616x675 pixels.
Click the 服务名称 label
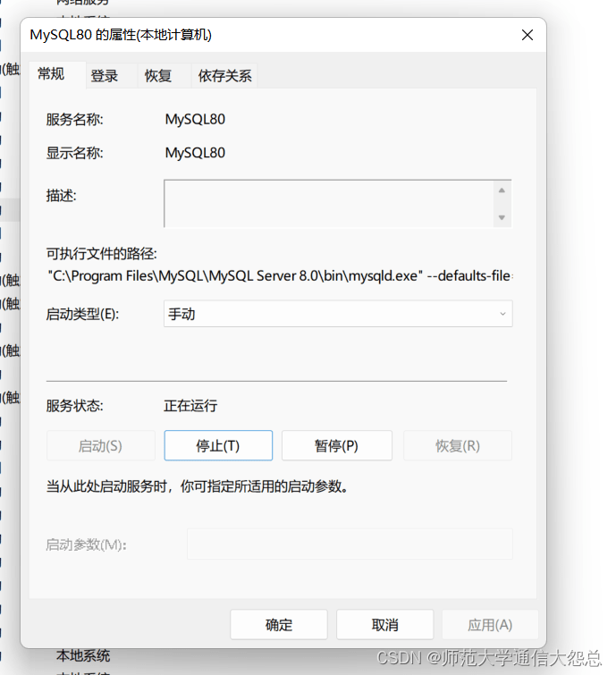click(75, 119)
